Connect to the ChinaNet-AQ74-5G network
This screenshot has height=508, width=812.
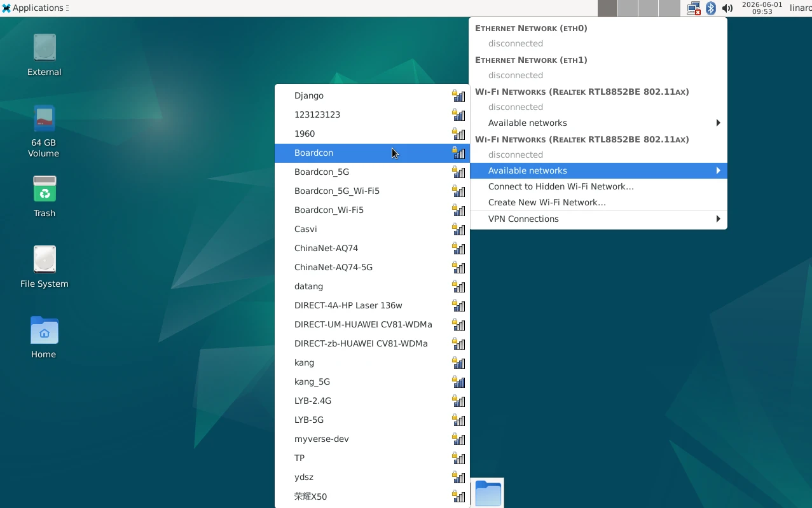[x=372, y=267]
